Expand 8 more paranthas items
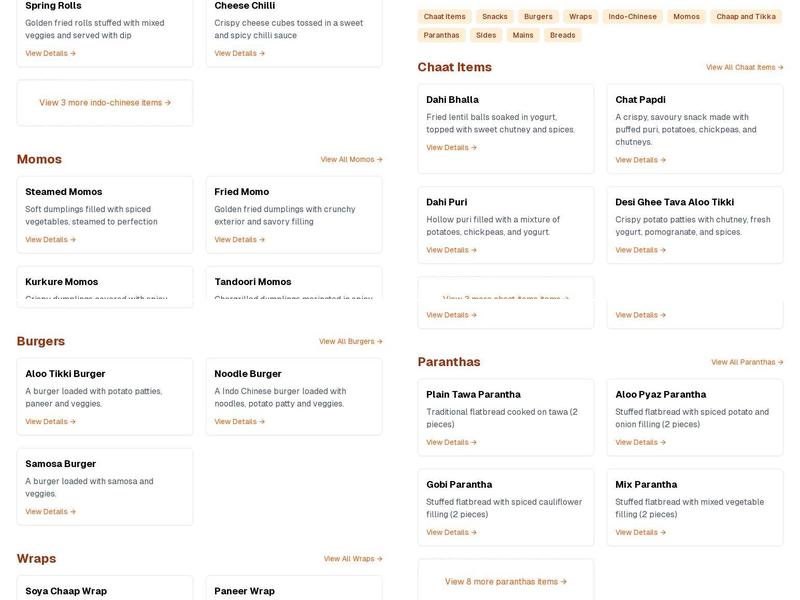Image resolution: width=800 pixels, height=600 pixels. [x=505, y=581]
